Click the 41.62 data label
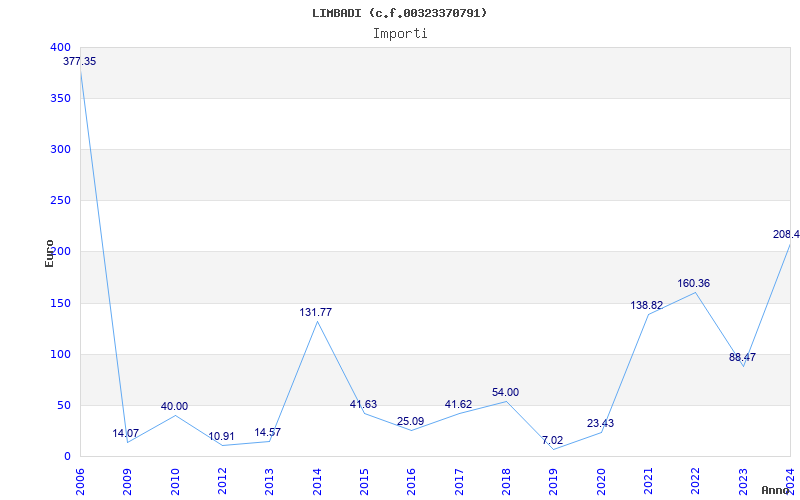 pyautogui.click(x=458, y=405)
